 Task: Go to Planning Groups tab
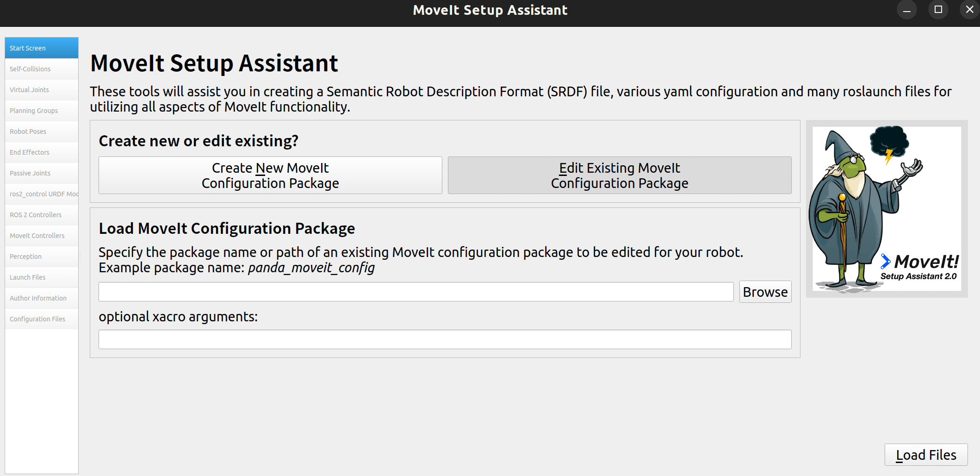tap(41, 111)
